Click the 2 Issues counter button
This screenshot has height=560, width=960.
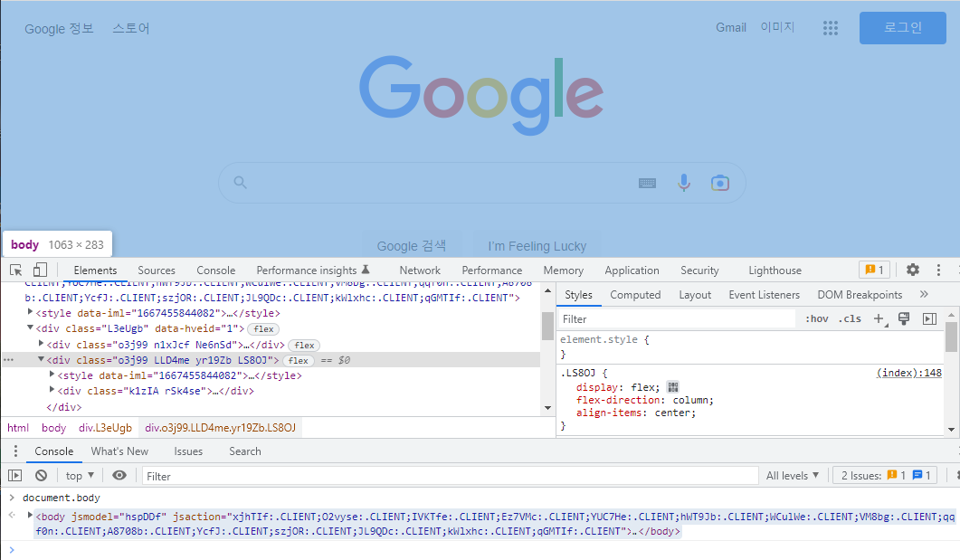[885, 476]
